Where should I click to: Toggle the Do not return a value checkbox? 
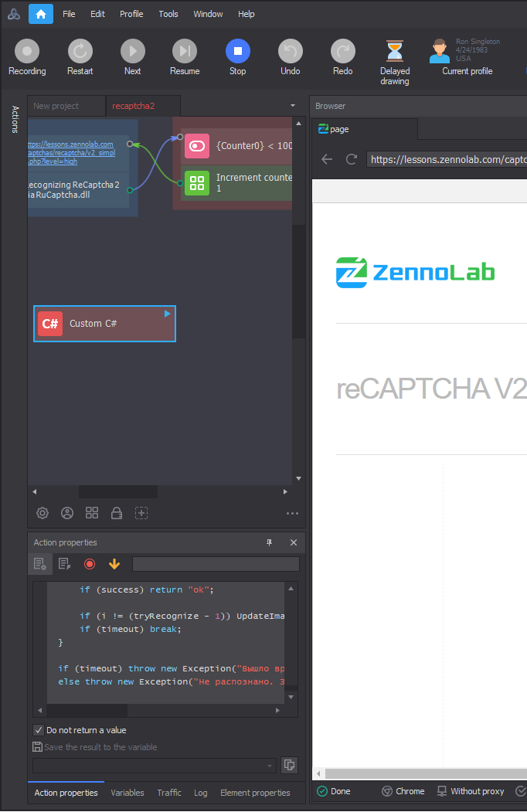pyautogui.click(x=39, y=730)
